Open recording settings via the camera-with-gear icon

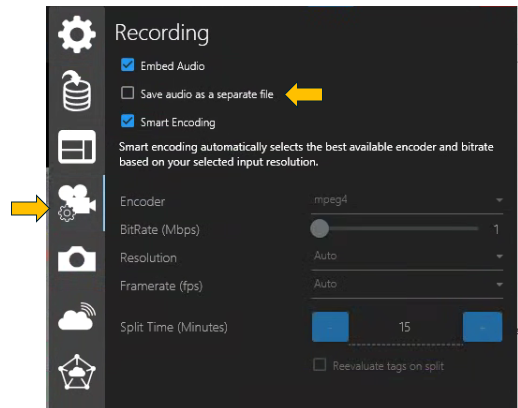tap(77, 203)
